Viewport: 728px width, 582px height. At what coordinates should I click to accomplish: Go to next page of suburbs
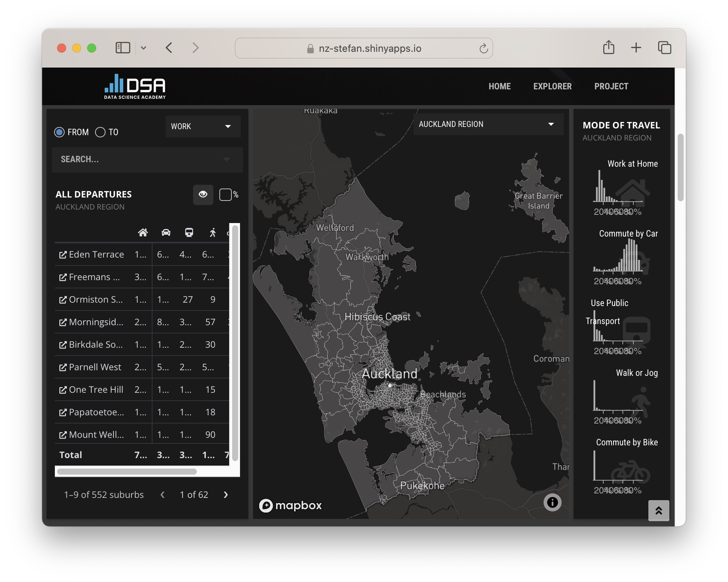point(226,495)
